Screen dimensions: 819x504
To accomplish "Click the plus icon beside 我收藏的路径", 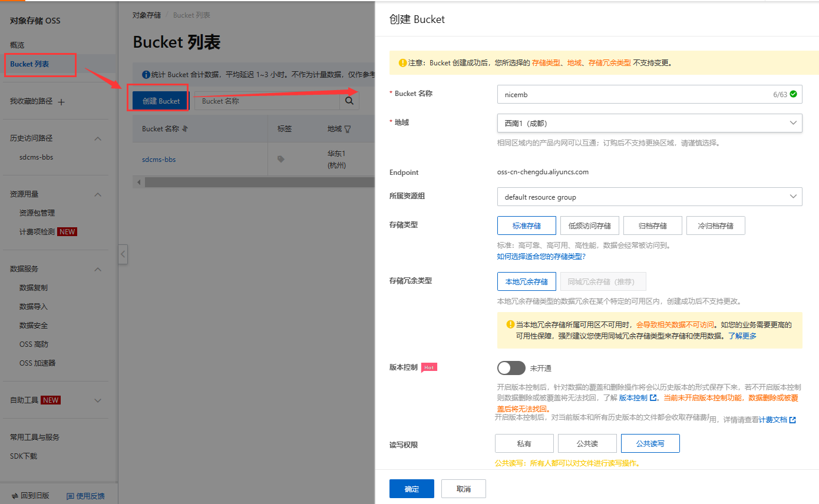I will point(61,102).
